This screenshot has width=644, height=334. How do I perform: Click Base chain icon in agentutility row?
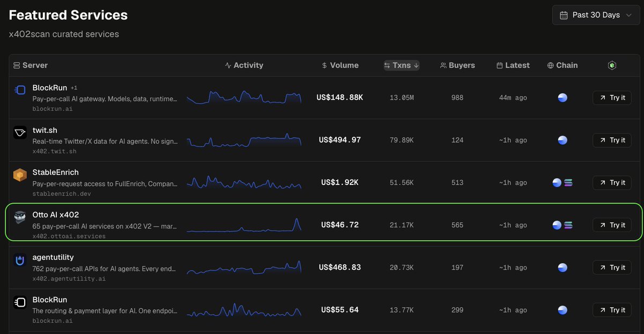[562, 268]
